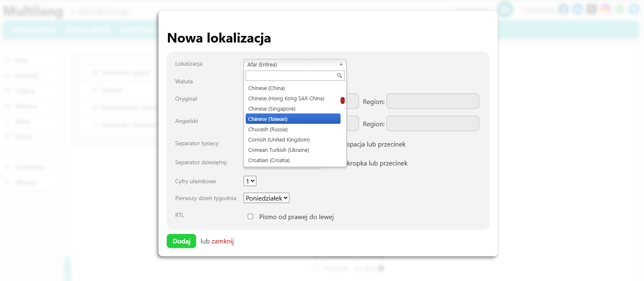Click the upper Region input field
Image resolution: width=644 pixels, height=281 pixels.
click(x=432, y=101)
